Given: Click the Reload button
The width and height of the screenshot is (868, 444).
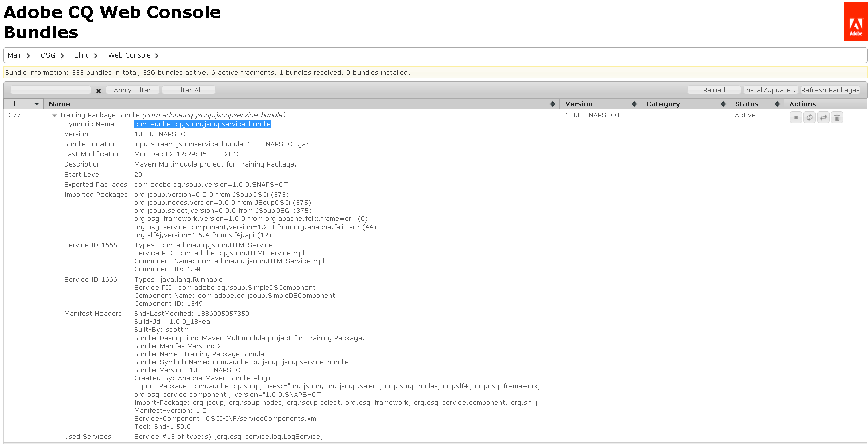Looking at the screenshot, I should click(x=714, y=90).
